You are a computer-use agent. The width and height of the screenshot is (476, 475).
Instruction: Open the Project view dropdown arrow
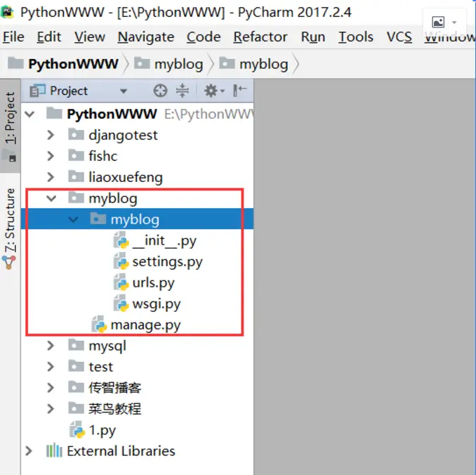(x=124, y=91)
